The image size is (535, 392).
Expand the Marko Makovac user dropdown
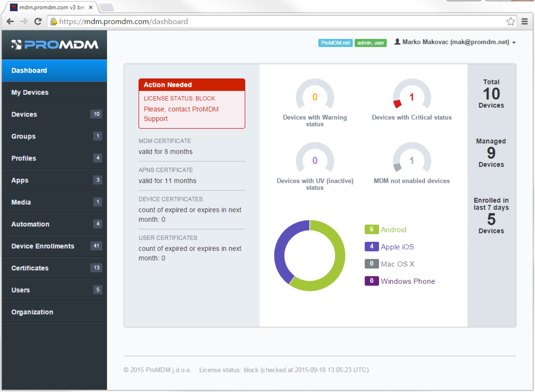pyautogui.click(x=455, y=42)
